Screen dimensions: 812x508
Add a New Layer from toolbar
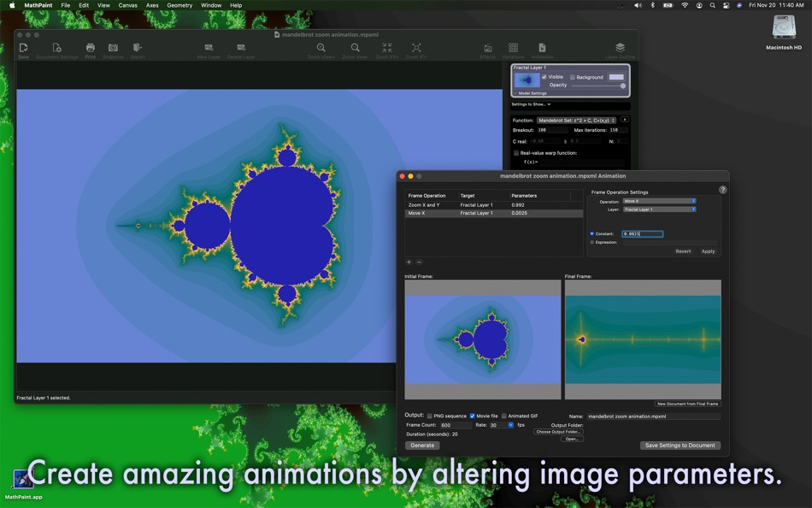(209, 48)
